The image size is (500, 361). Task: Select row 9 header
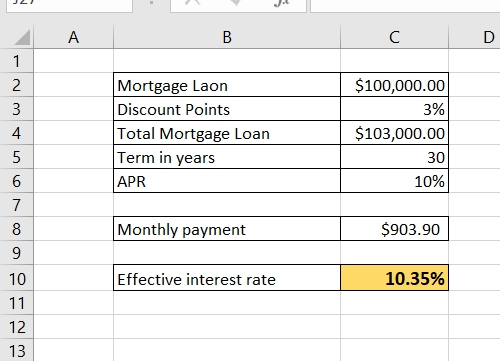click(x=17, y=253)
